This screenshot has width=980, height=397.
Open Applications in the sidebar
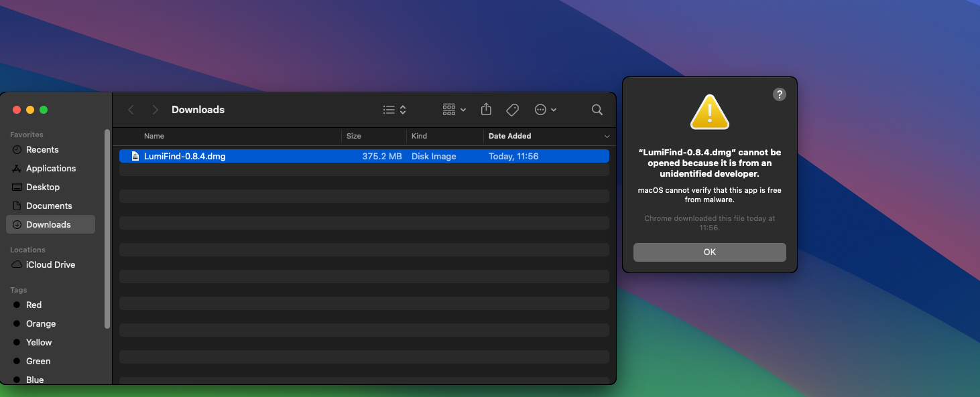(x=50, y=168)
